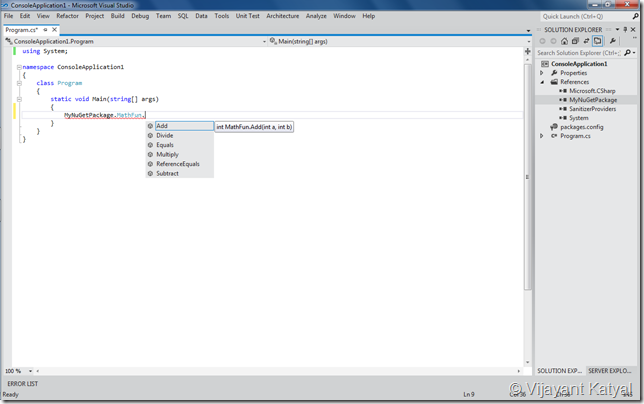
Task: Click the editor vertical scrollbar
Action: click(x=528, y=177)
